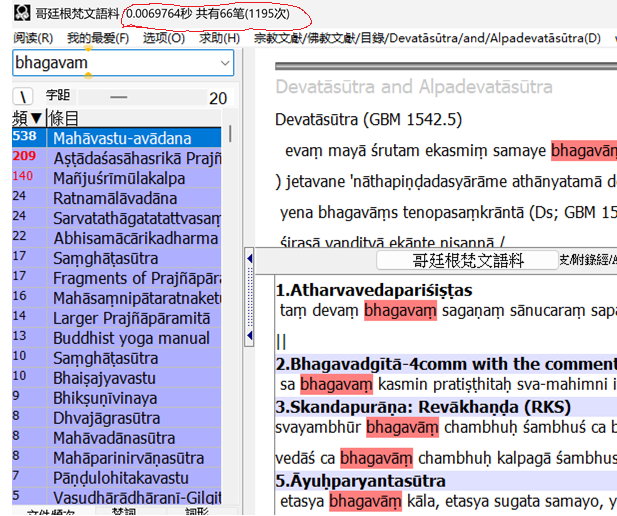
Task: Open the 我的最爱(F) menu
Action: 98,38
